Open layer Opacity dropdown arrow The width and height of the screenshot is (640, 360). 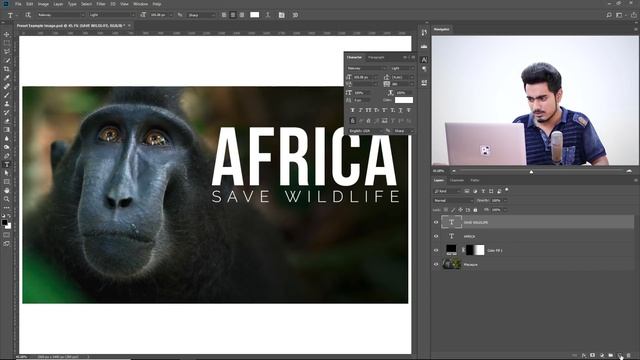pyautogui.click(x=505, y=200)
